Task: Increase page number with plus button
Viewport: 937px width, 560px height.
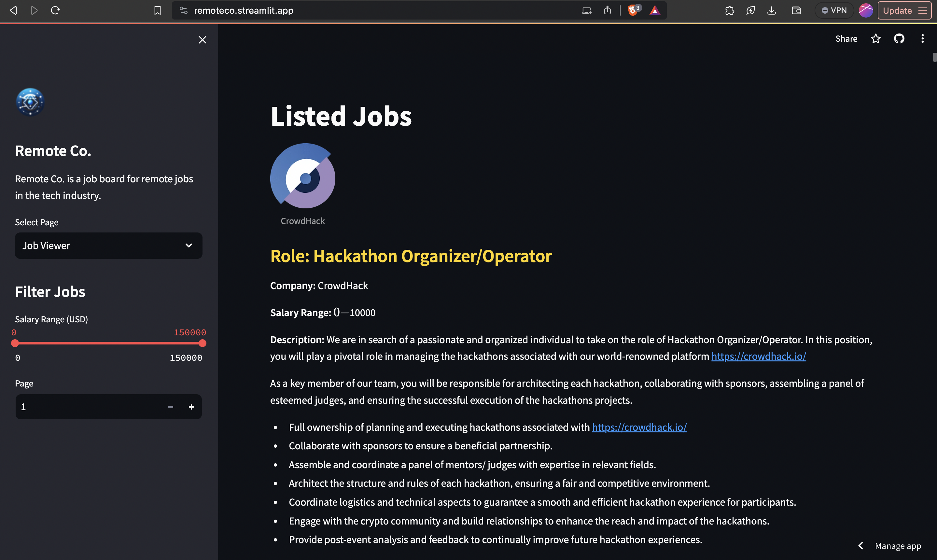Action: pos(191,407)
